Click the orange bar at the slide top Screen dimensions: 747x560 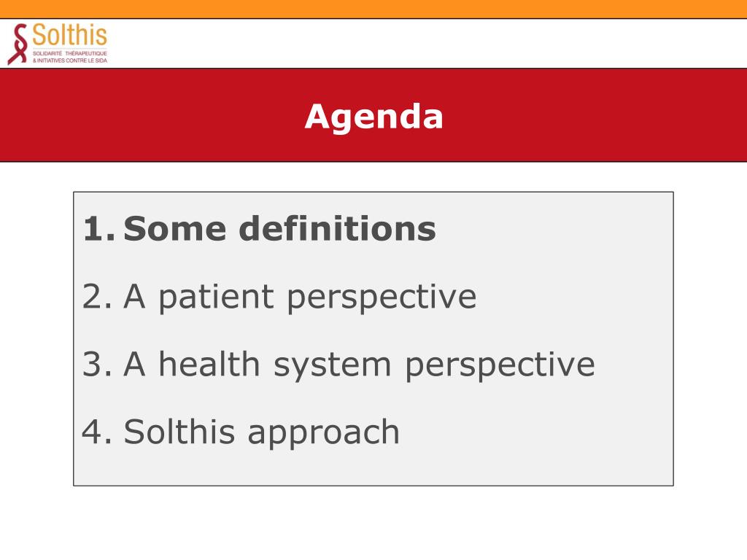(373, 9)
